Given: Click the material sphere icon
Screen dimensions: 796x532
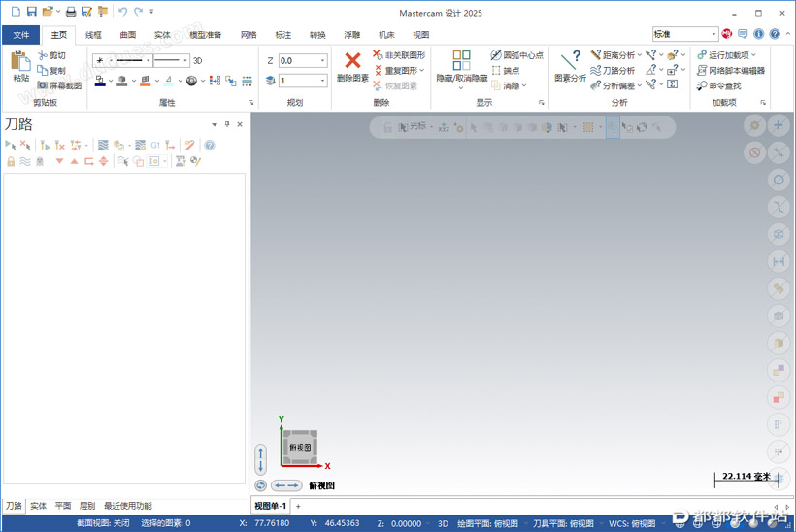Looking at the screenshot, I should [191, 81].
